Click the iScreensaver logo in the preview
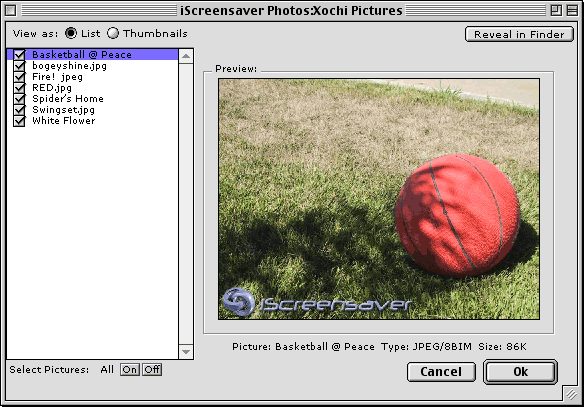Image resolution: width=584 pixels, height=407 pixels. [317, 303]
